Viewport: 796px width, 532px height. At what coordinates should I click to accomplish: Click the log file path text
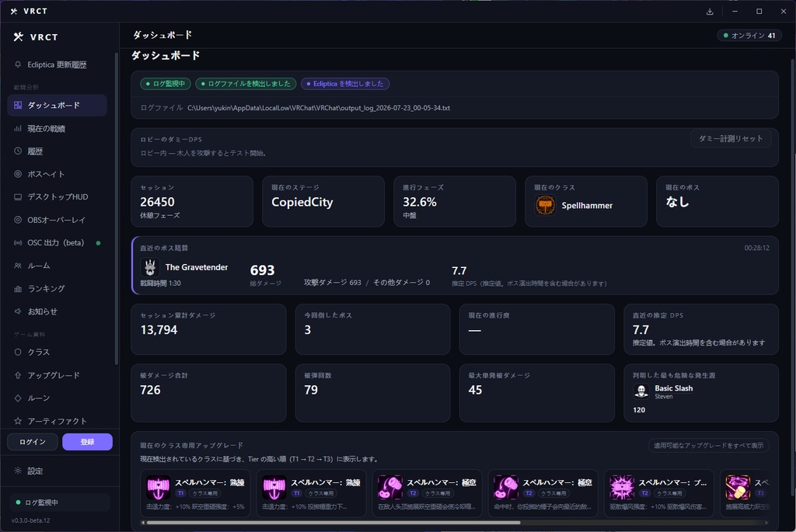(x=318, y=108)
